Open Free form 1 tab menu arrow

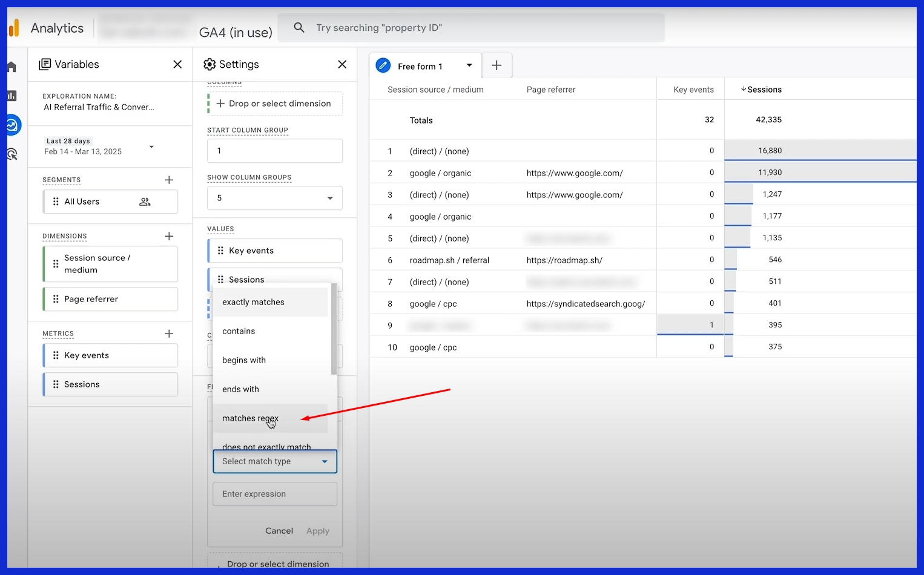(x=469, y=65)
